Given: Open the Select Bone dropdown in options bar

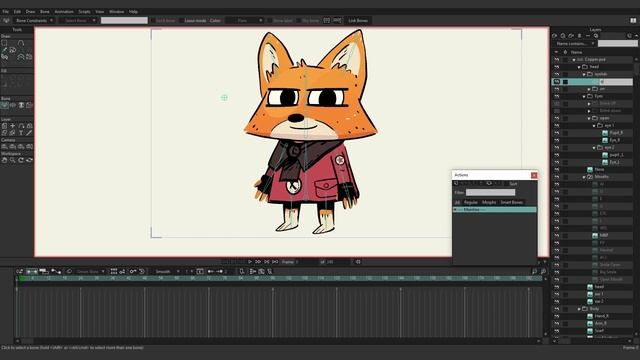Looking at the screenshot, I should click(78, 20).
